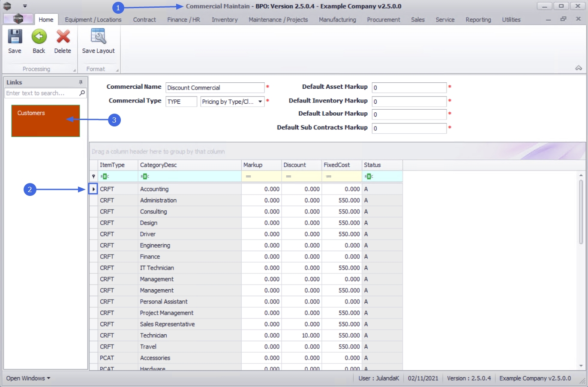Click the Save Layout icon
Screen dimensions: 588x387
[98, 37]
